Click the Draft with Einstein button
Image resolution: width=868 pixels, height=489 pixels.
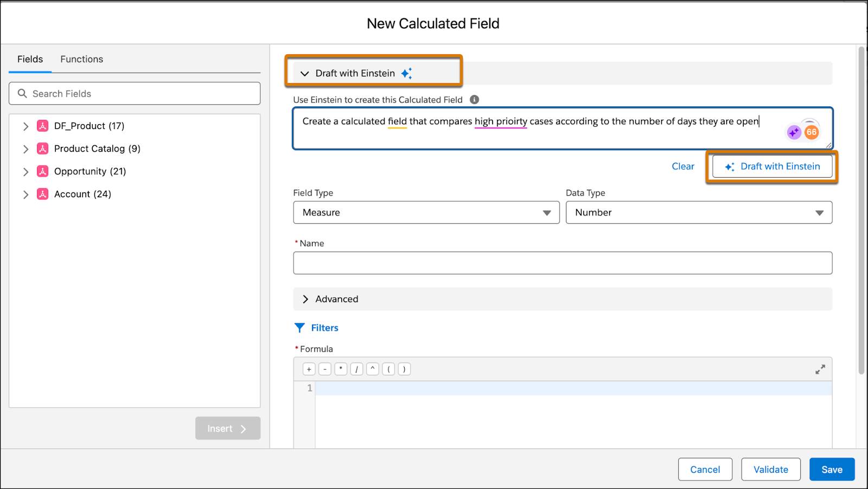pyautogui.click(x=773, y=166)
